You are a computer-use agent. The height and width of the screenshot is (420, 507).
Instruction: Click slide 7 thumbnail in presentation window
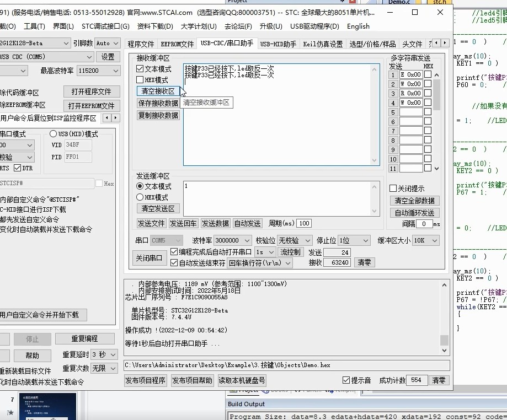48,406
